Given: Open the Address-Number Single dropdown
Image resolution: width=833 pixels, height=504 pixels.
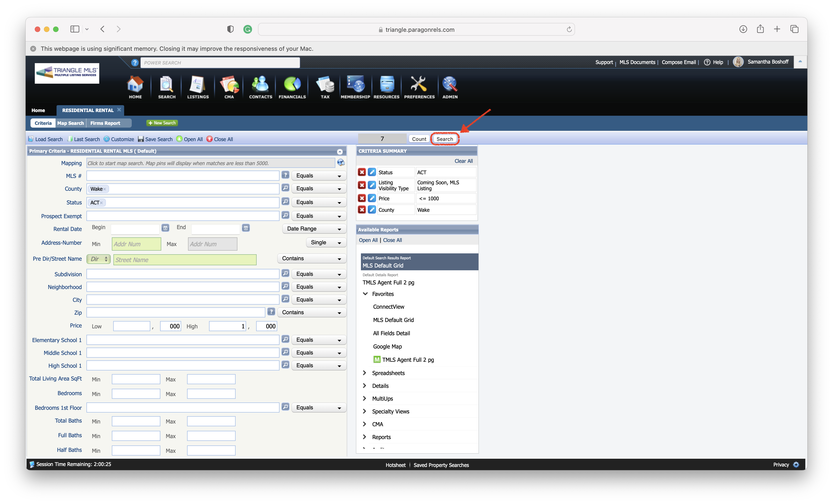Looking at the screenshot, I should 326,242.
